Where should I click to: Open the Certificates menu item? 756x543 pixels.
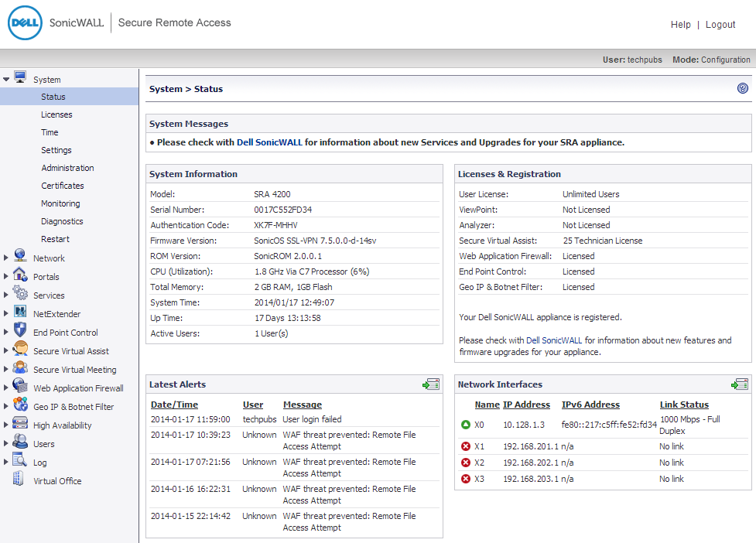(x=62, y=186)
